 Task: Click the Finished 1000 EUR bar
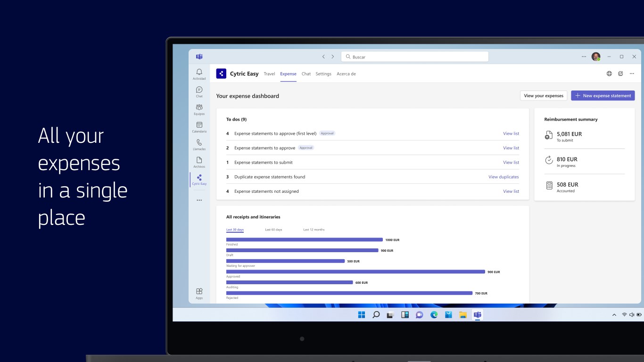(305, 239)
